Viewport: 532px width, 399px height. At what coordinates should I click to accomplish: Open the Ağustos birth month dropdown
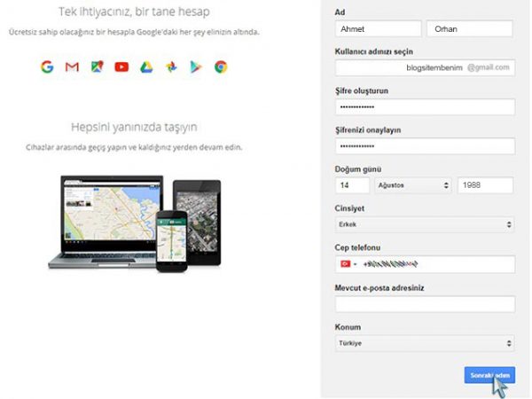(413, 185)
